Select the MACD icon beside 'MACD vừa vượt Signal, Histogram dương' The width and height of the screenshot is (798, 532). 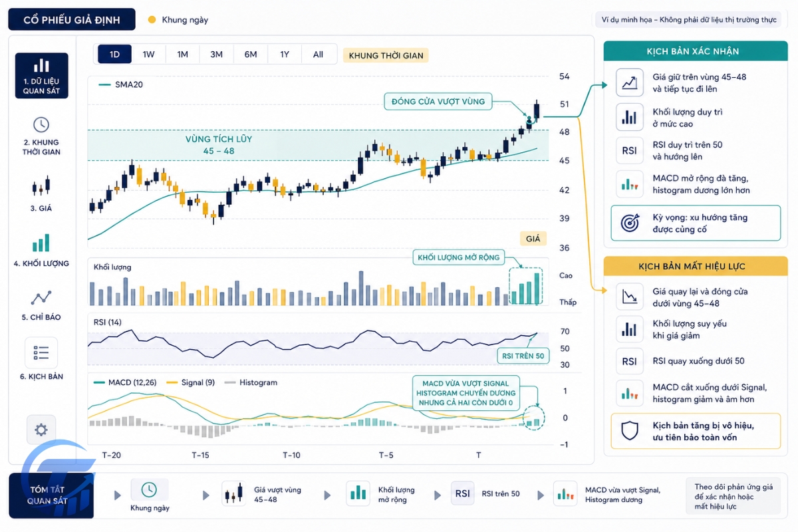(565, 494)
